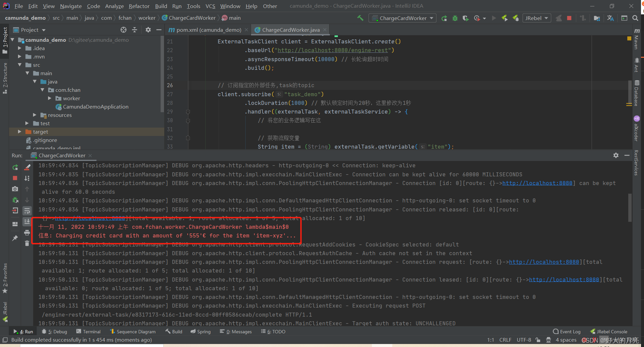Click CRLF line separator in status bar
Screen dimensions: 644x347
click(505, 340)
